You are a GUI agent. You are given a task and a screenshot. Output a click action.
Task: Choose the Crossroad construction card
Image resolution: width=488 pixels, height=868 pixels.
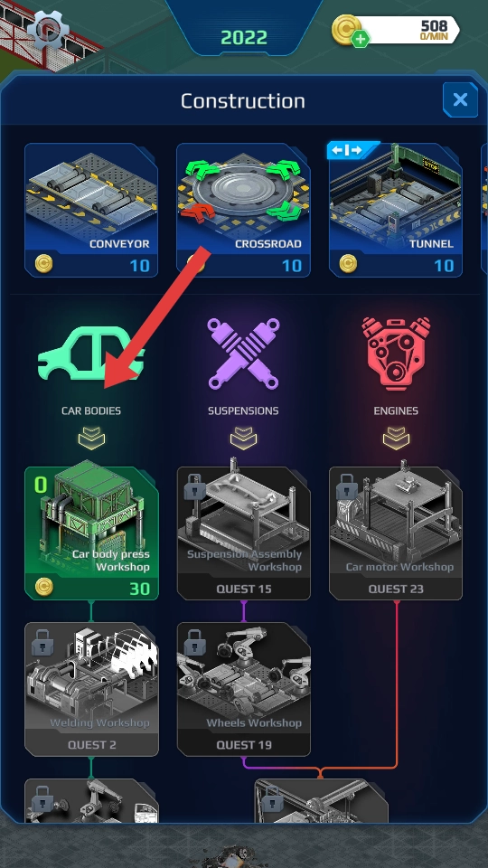click(x=243, y=210)
